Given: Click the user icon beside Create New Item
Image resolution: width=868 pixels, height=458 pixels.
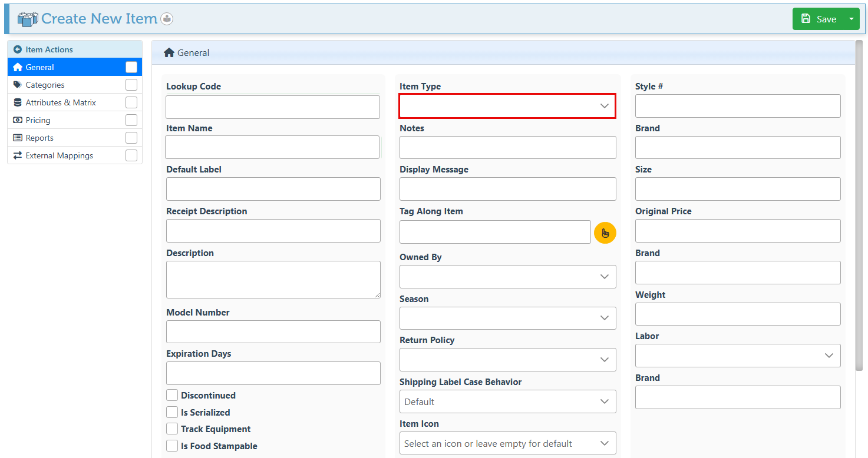Looking at the screenshot, I should [x=167, y=19].
